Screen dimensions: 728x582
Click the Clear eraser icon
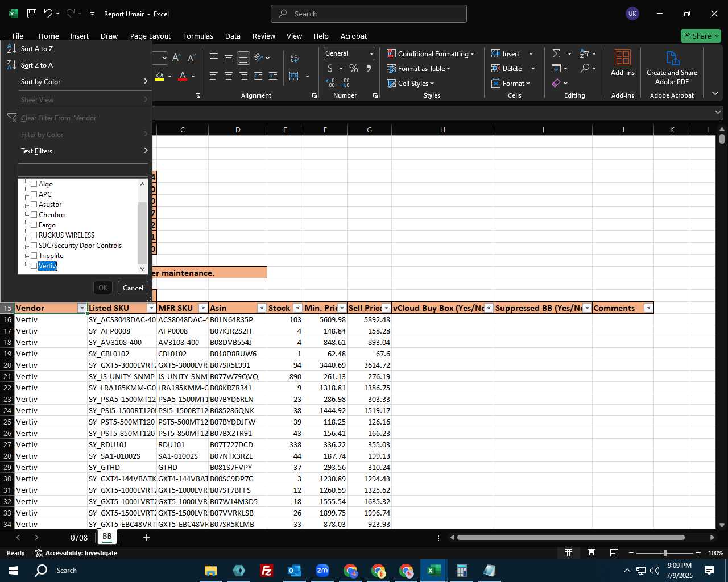(x=556, y=83)
